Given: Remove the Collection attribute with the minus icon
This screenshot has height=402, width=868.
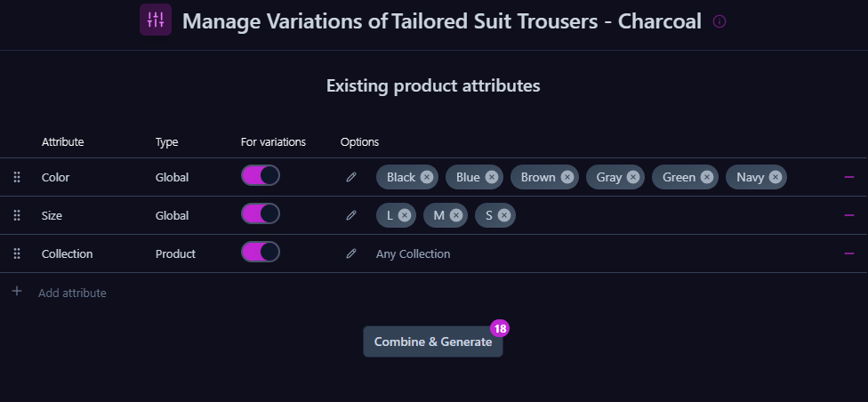Looking at the screenshot, I should [849, 253].
